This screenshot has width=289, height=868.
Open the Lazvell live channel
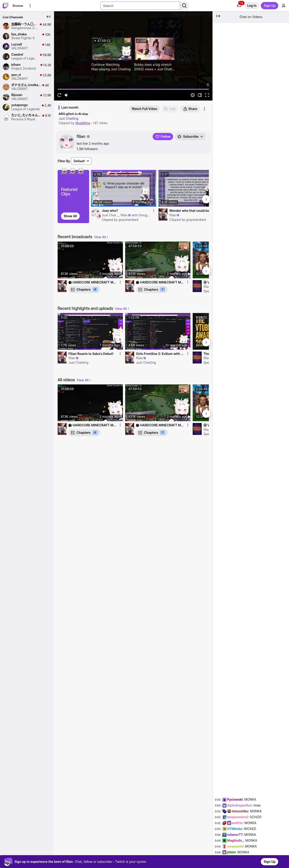coord(27,46)
